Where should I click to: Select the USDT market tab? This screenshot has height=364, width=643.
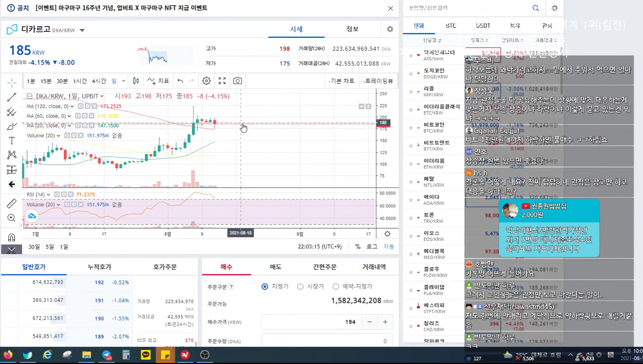click(x=483, y=25)
